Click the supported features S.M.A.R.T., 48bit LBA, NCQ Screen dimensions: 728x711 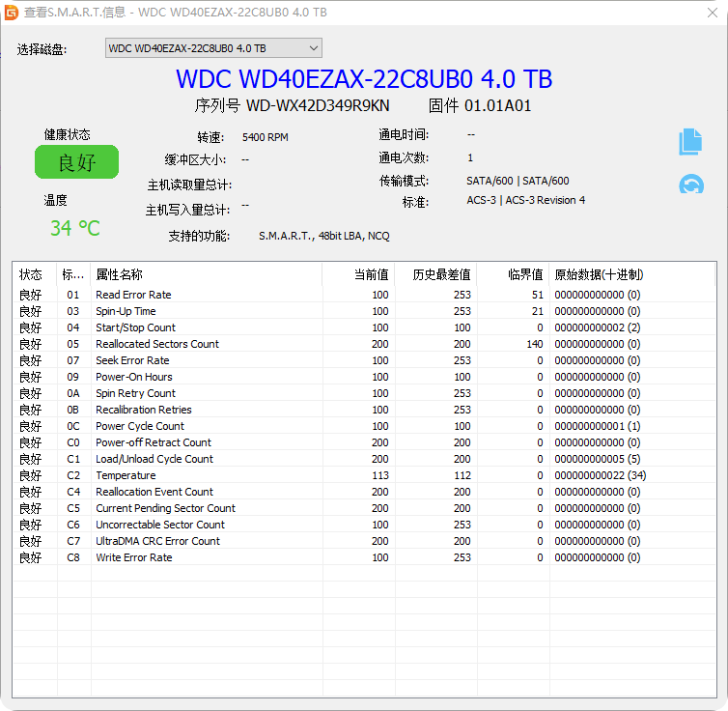click(x=324, y=236)
